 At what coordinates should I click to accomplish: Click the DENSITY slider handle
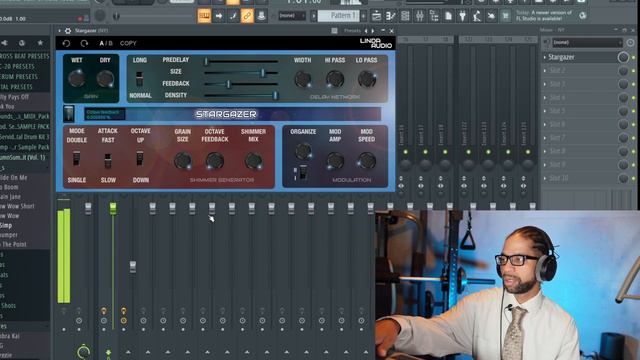coord(276,96)
